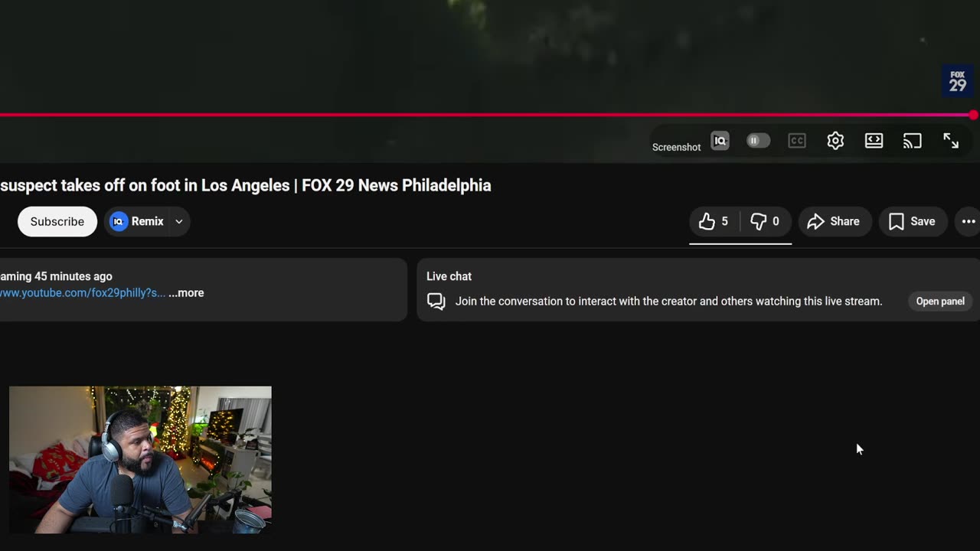The width and height of the screenshot is (980, 551).
Task: Click the Screenshot label in player controls
Action: click(x=676, y=147)
